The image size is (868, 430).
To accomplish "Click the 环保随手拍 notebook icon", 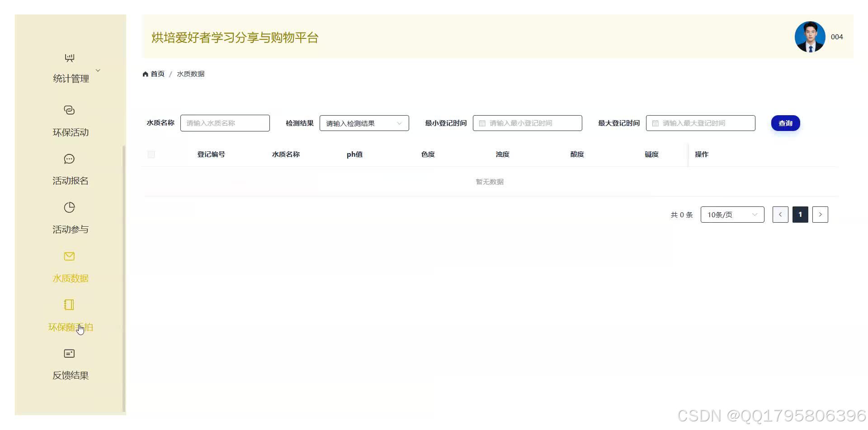I will (69, 305).
